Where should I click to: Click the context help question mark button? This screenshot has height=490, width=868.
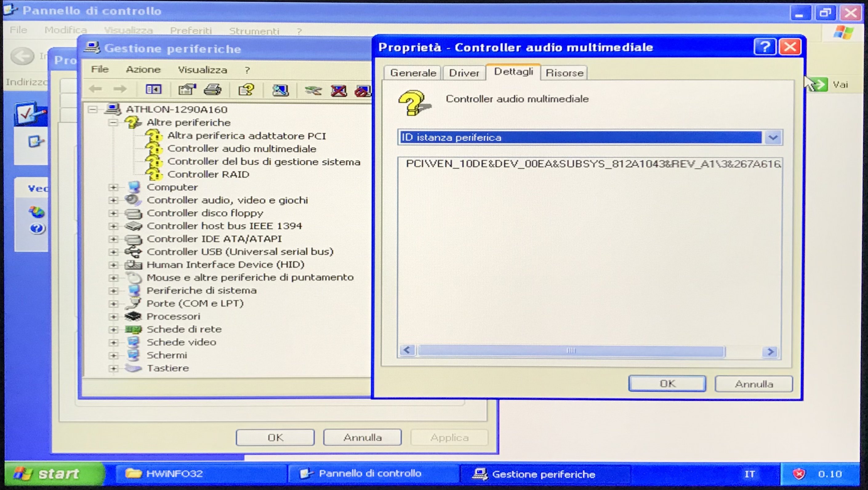764,47
